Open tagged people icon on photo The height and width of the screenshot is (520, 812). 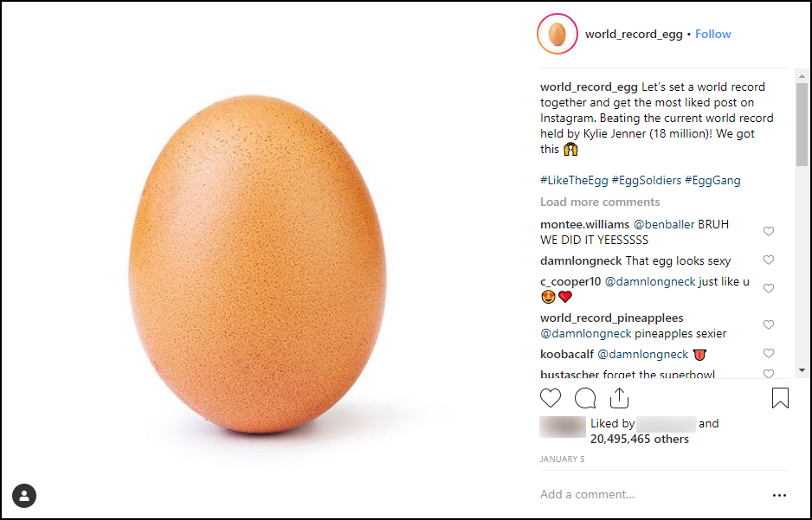point(24,495)
